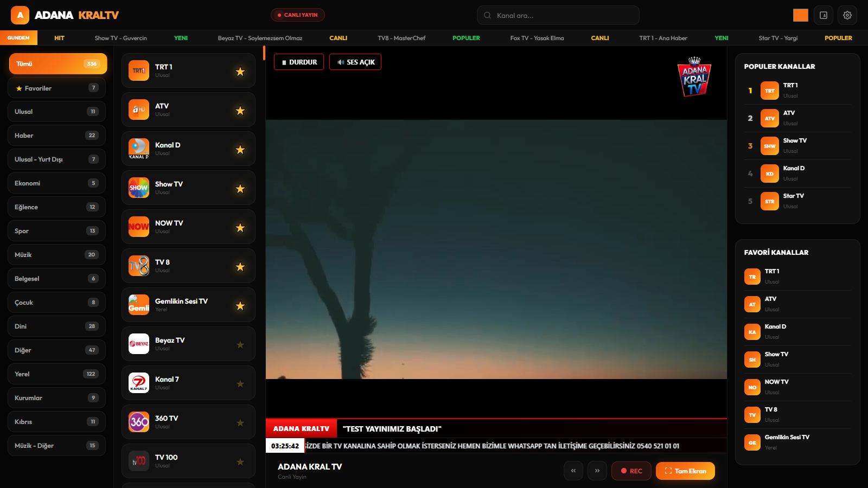
Task: Click the TV 8 channel logo
Action: point(139,266)
